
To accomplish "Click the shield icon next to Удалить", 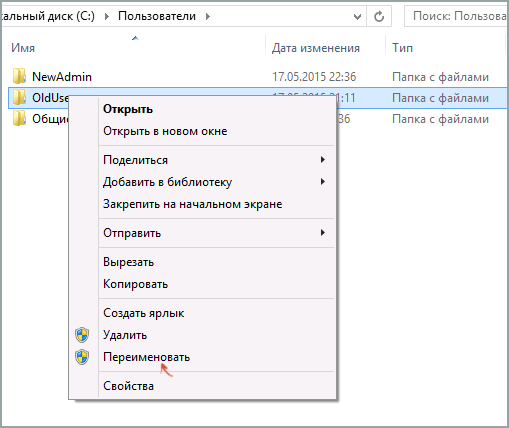I will tap(82, 335).
